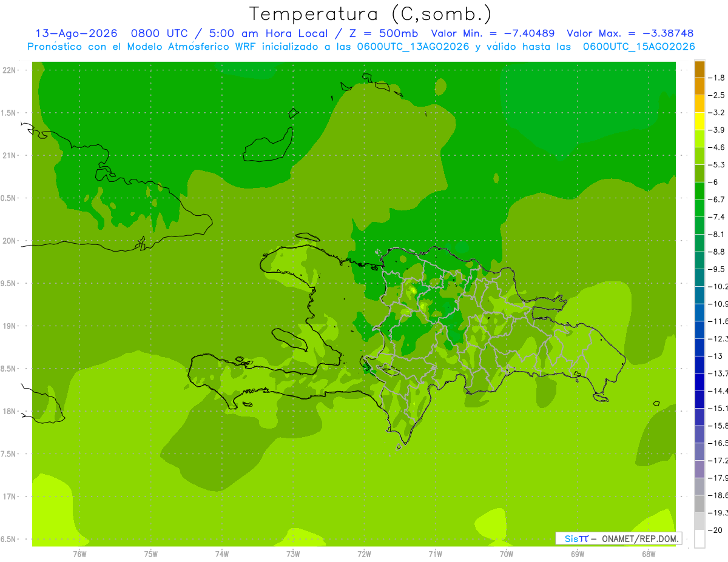Pick the teal swatch between -9.5 and -10.2
This screenshot has height=562, width=728.
[x=699, y=278]
